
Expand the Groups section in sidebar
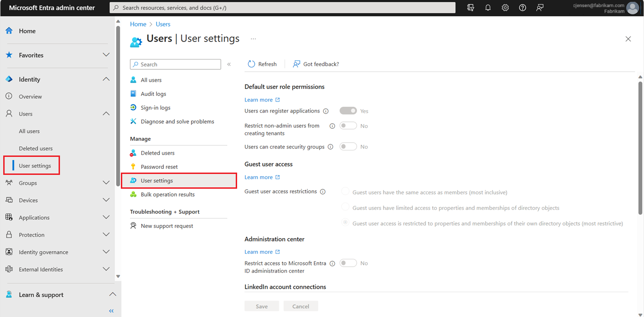tap(106, 183)
